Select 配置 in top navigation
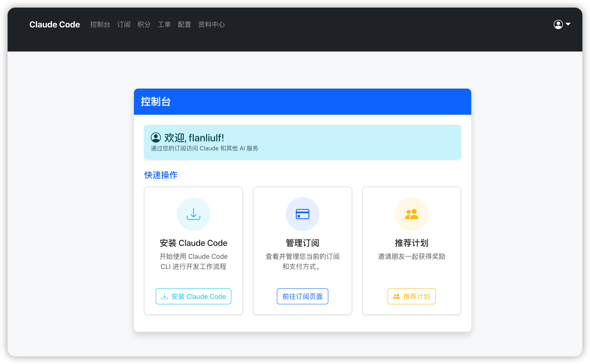Viewport: 590px width, 364px height. (x=184, y=24)
